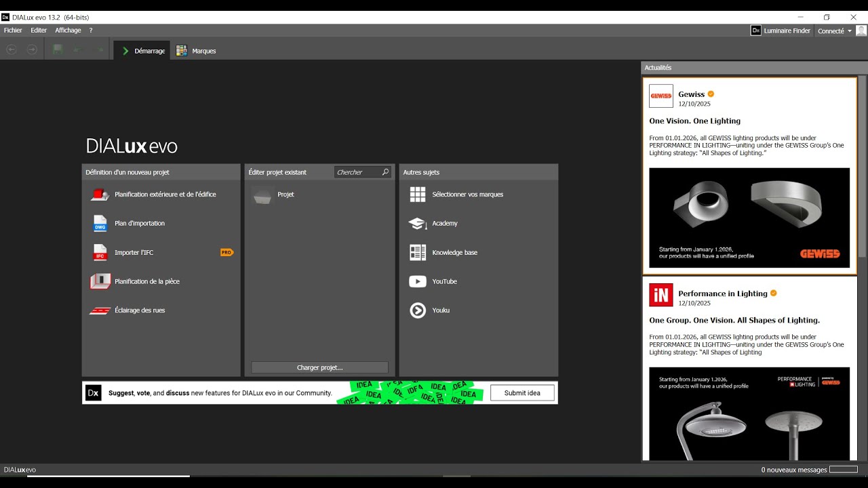
Task: Expand the Connecté account dropdown
Action: coord(835,30)
